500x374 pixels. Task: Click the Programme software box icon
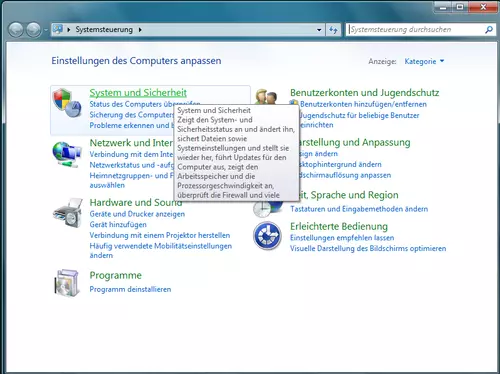[67, 283]
